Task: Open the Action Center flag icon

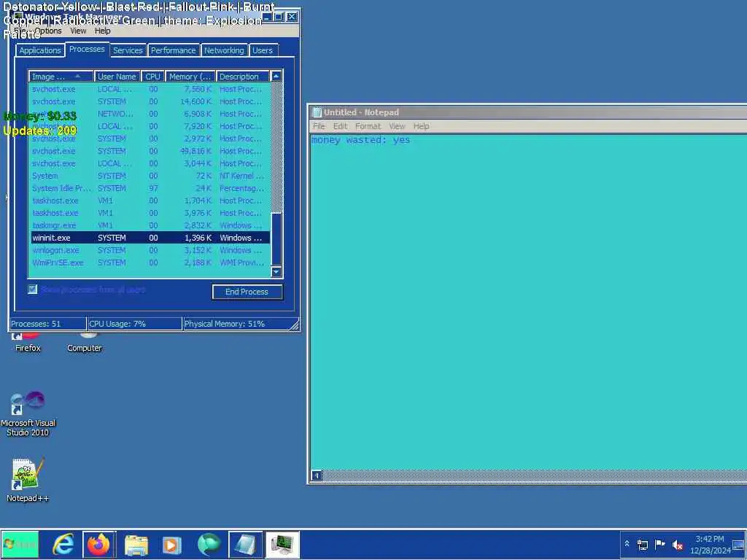Action: click(x=659, y=544)
